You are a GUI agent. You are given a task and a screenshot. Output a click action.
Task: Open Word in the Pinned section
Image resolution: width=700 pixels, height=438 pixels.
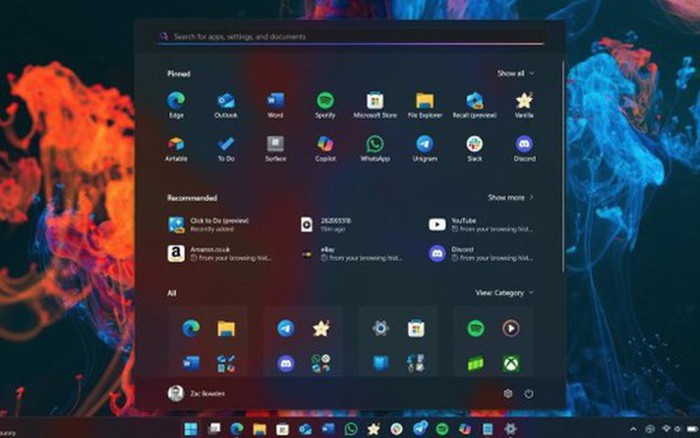pyautogui.click(x=275, y=104)
